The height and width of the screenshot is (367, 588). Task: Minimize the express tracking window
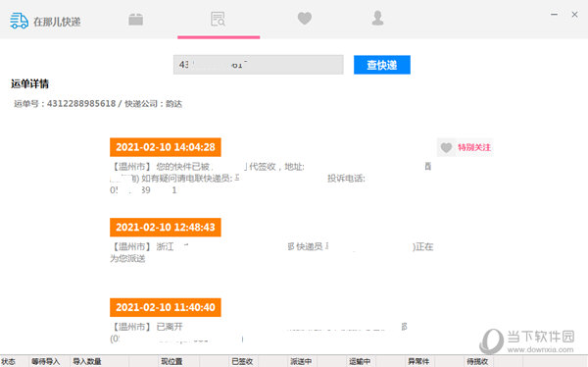click(554, 15)
